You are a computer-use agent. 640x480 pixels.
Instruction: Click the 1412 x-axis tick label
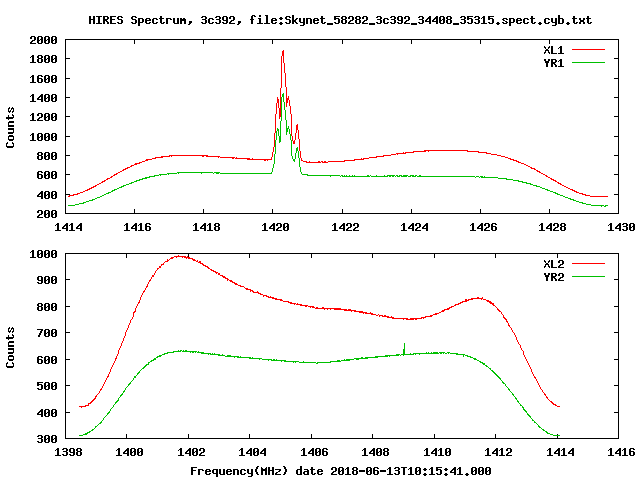click(498, 452)
